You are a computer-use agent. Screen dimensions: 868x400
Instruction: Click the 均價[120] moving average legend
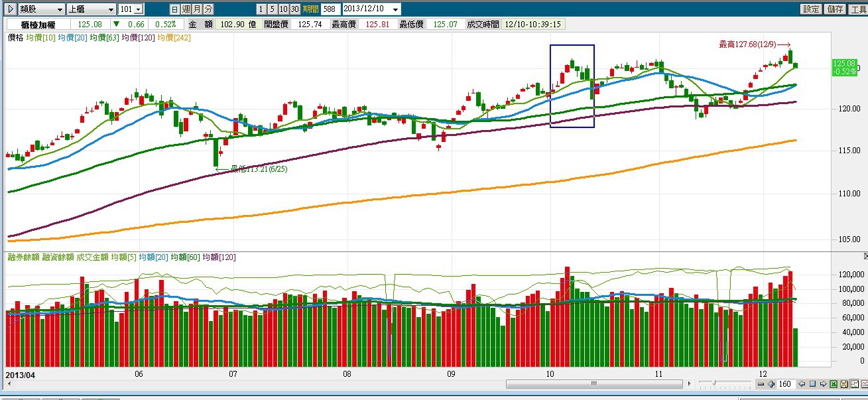138,38
